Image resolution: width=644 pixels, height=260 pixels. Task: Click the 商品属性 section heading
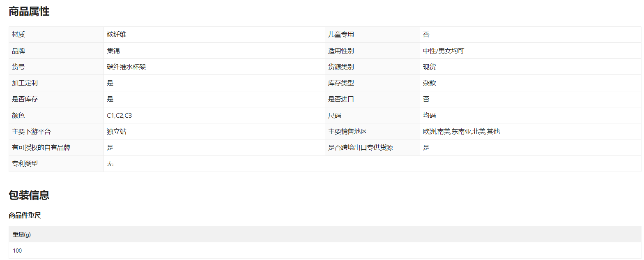tap(29, 12)
